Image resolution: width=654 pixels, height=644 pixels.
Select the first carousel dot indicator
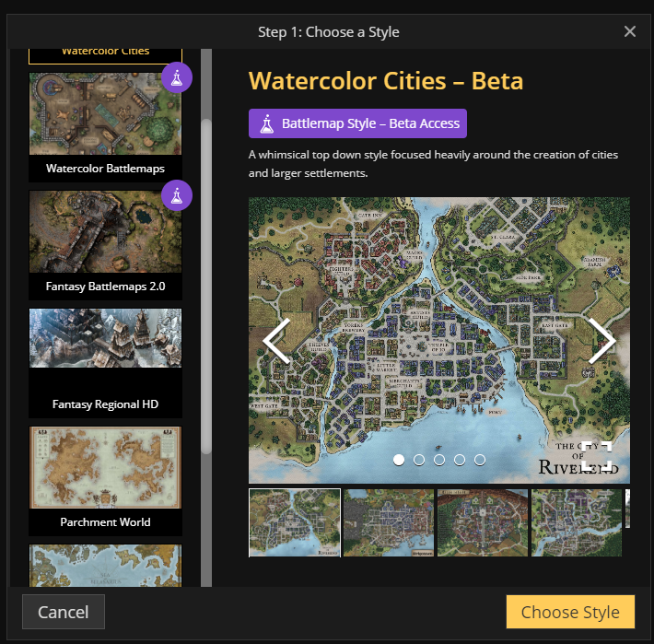pos(399,459)
